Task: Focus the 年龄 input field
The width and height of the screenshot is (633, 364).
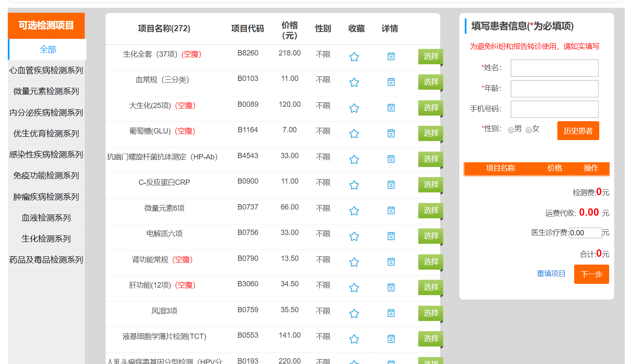Action: pyautogui.click(x=554, y=89)
